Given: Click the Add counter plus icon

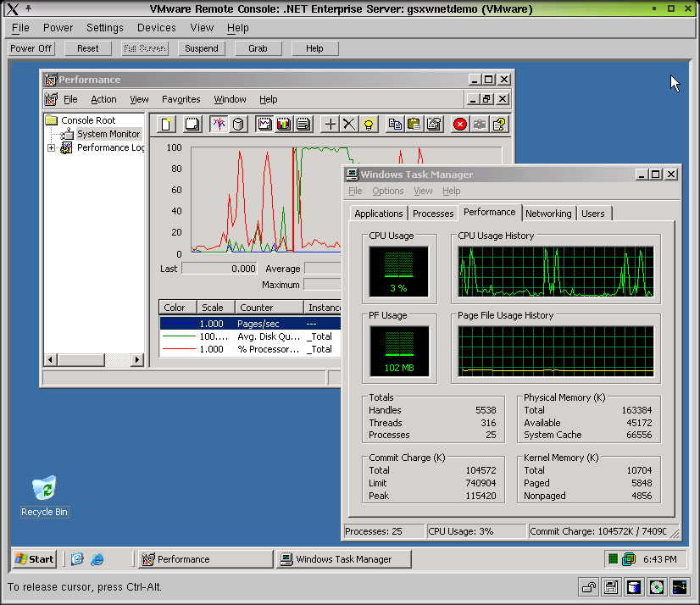Looking at the screenshot, I should point(330,124).
